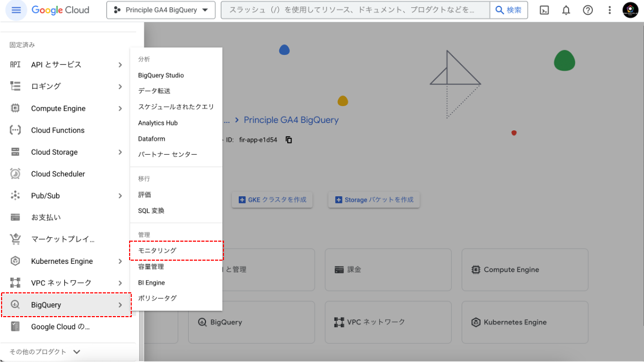Click the hamburger navigation menu icon

tap(16, 10)
